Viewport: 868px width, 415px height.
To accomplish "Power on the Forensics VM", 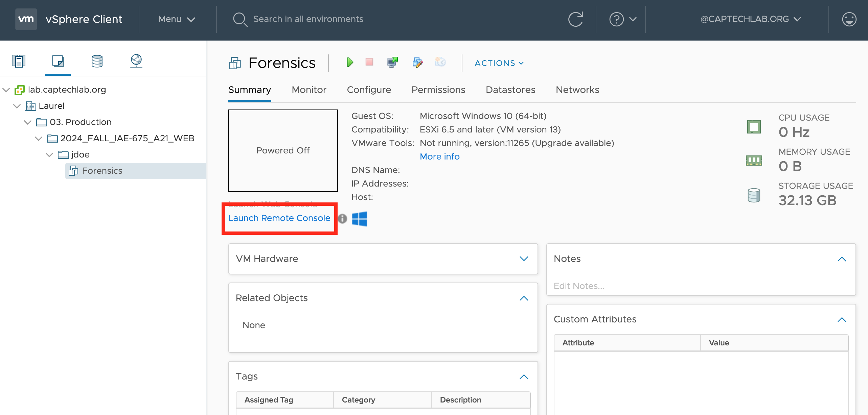I will pos(350,62).
